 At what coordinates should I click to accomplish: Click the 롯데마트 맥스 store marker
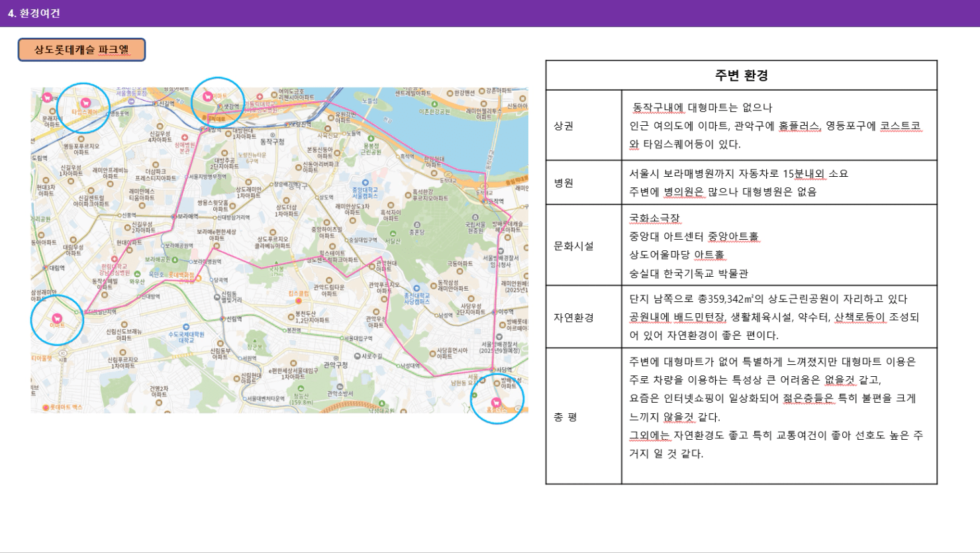click(46, 407)
